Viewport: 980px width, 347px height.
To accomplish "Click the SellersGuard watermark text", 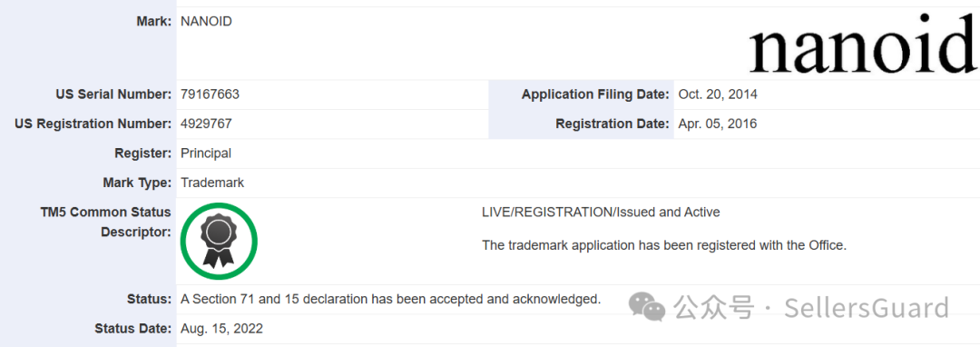I will click(867, 308).
